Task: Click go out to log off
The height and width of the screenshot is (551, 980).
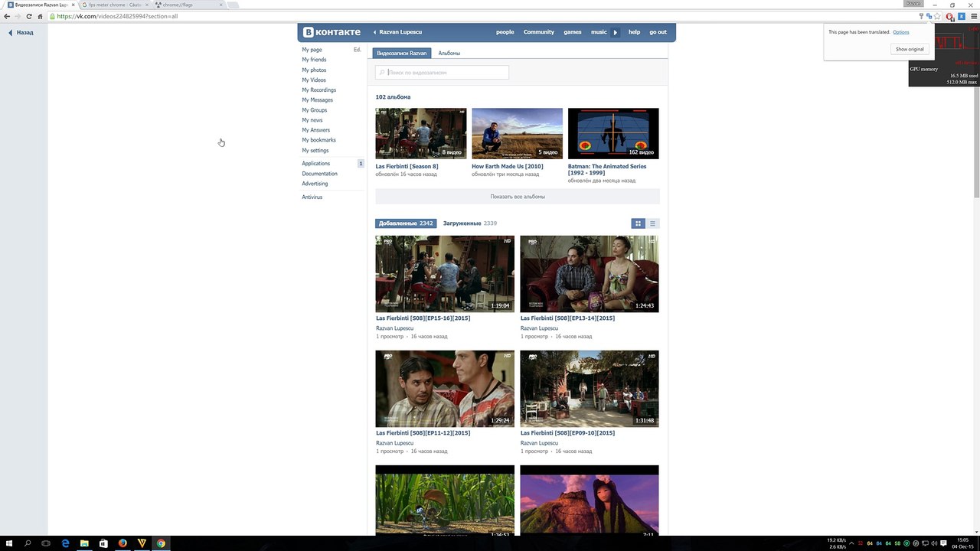Action: [658, 32]
